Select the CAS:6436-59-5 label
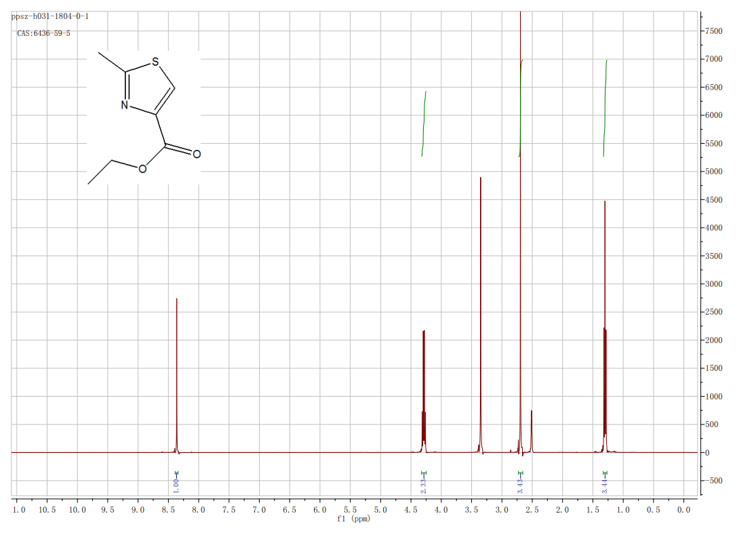This screenshot has width=756, height=535. [x=43, y=33]
